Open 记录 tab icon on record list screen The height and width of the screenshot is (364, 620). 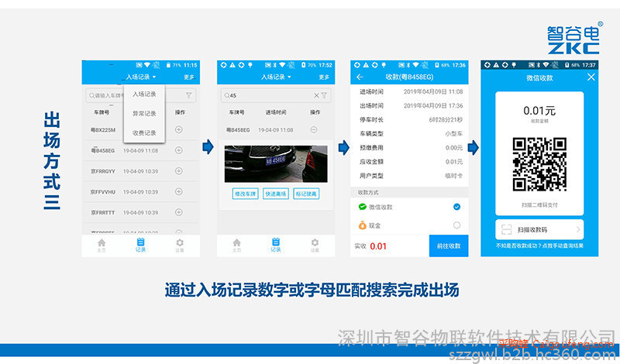click(x=141, y=245)
